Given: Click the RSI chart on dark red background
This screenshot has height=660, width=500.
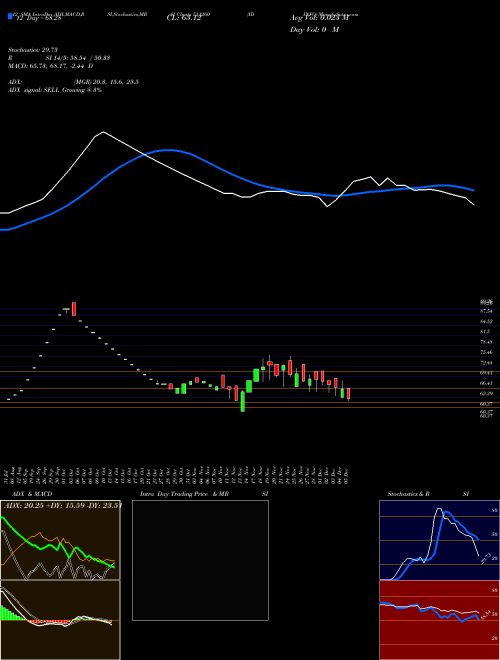Looking at the screenshot, I should 439,620.
